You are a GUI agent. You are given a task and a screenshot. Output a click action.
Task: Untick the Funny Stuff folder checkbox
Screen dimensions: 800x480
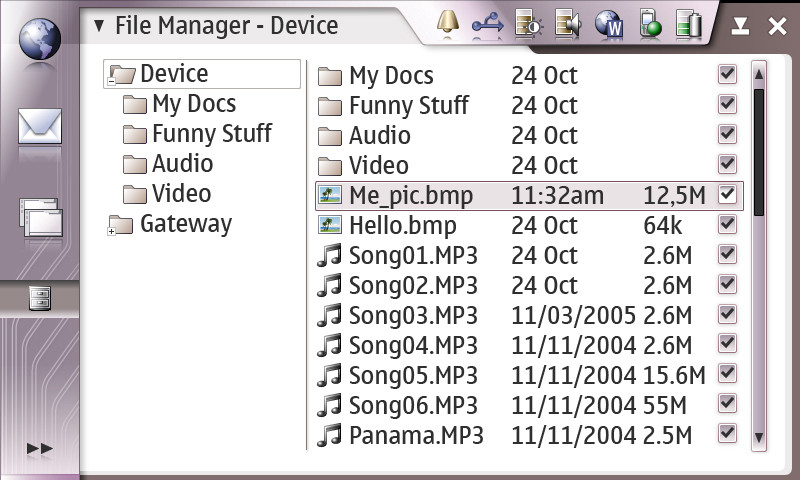pos(728,105)
